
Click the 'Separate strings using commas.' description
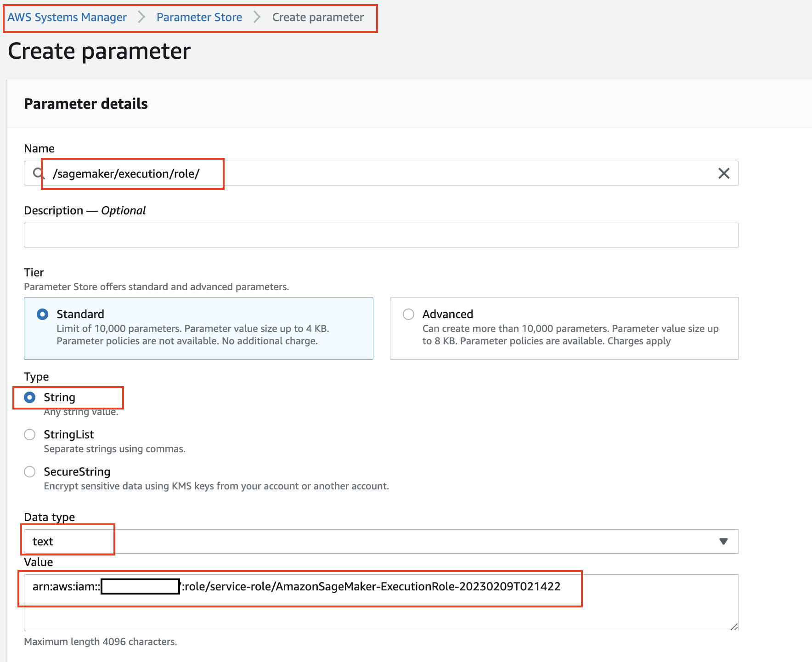[x=115, y=449]
